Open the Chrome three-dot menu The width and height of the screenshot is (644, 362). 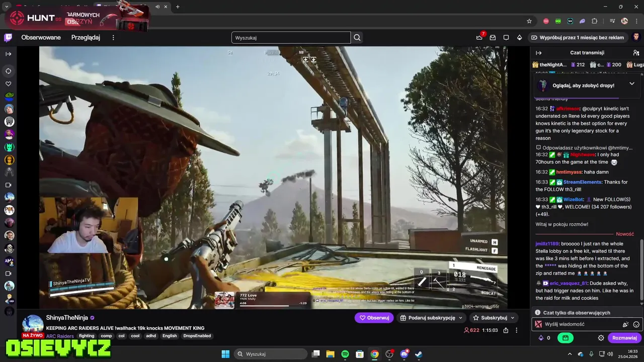(x=636, y=21)
